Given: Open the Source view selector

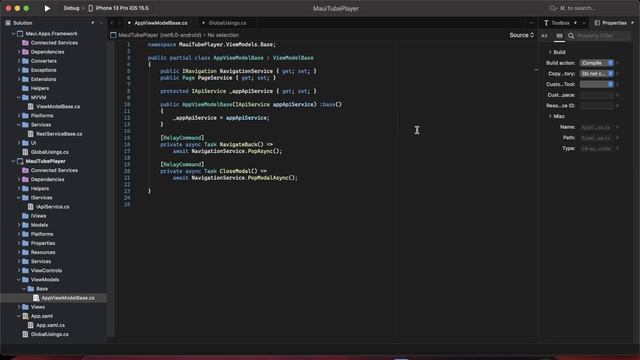Looking at the screenshot, I should (x=521, y=36).
